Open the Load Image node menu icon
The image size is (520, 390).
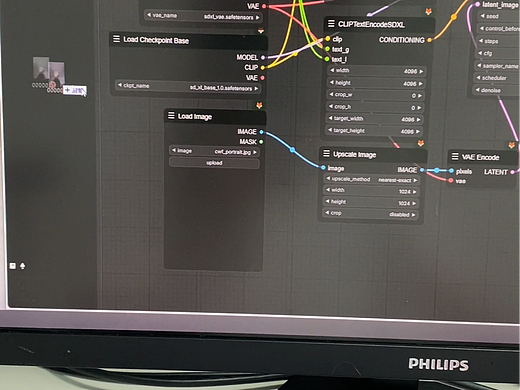coord(171,115)
